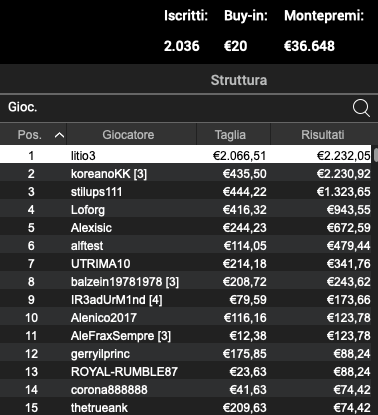The width and height of the screenshot is (378, 415).
Task: Select the Loforg player row
Action: click(x=185, y=209)
